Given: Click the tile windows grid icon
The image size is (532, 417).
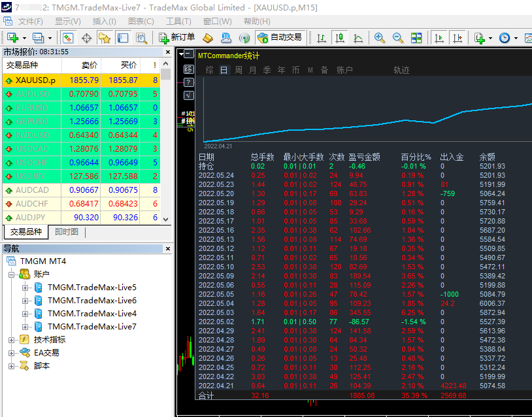Looking at the screenshot, I should pos(416,38).
